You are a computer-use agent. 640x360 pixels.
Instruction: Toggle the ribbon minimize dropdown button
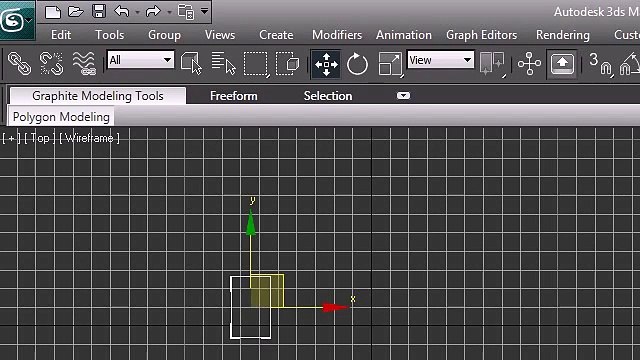(403, 96)
